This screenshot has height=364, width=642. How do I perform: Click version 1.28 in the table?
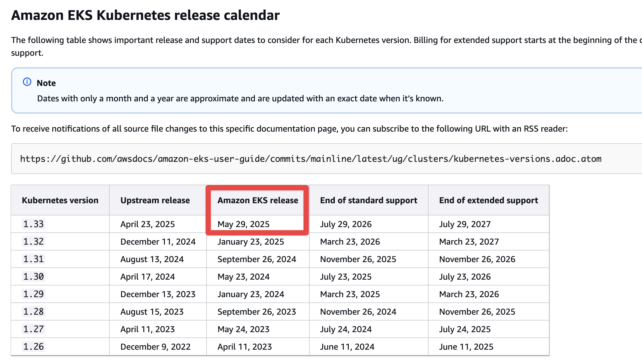point(33,312)
